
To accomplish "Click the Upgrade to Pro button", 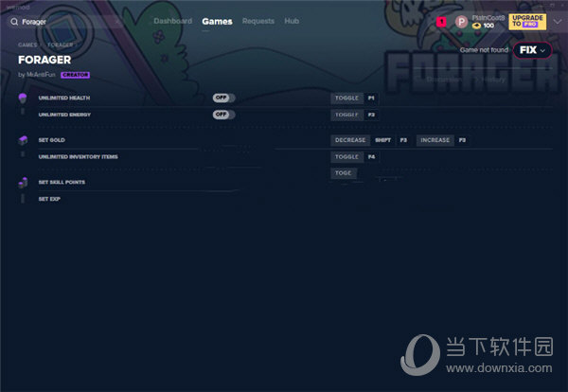I will [x=527, y=22].
